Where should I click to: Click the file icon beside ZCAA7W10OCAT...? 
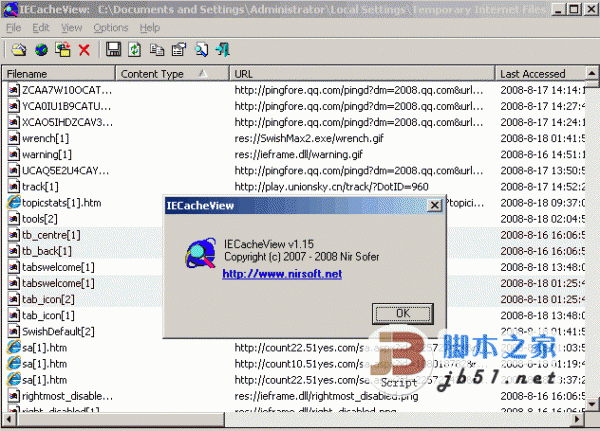[14, 90]
